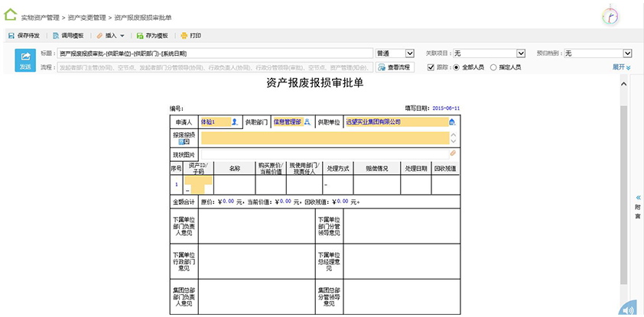Click the 下属单位总经理意见 opinion box

click(x=402, y=261)
